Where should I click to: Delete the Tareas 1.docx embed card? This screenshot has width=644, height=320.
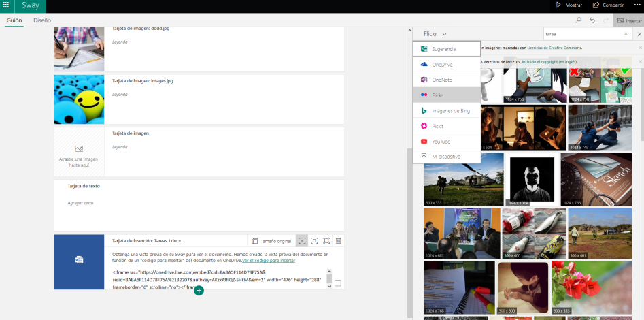pos(339,241)
